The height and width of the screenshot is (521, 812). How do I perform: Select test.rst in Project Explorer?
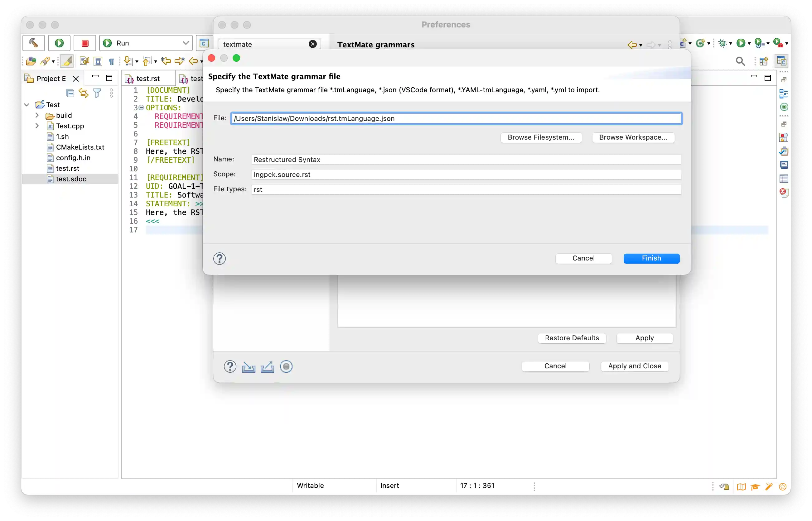click(x=67, y=169)
